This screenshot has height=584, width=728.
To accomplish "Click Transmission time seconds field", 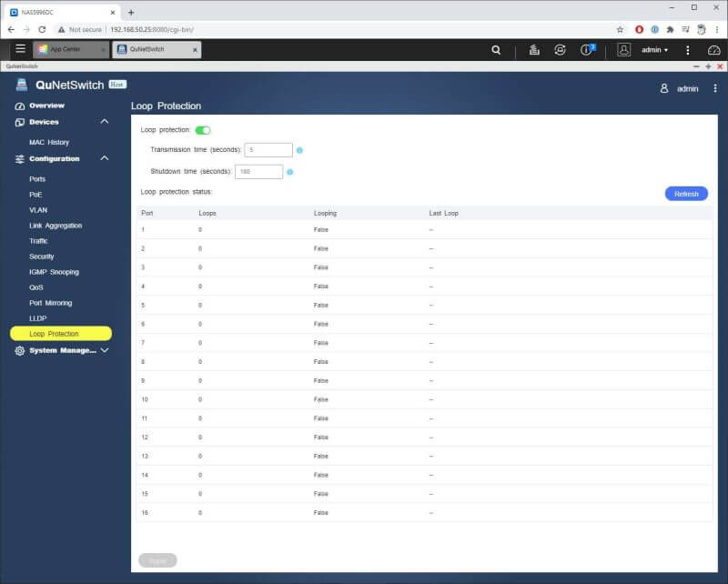I will tap(268, 150).
